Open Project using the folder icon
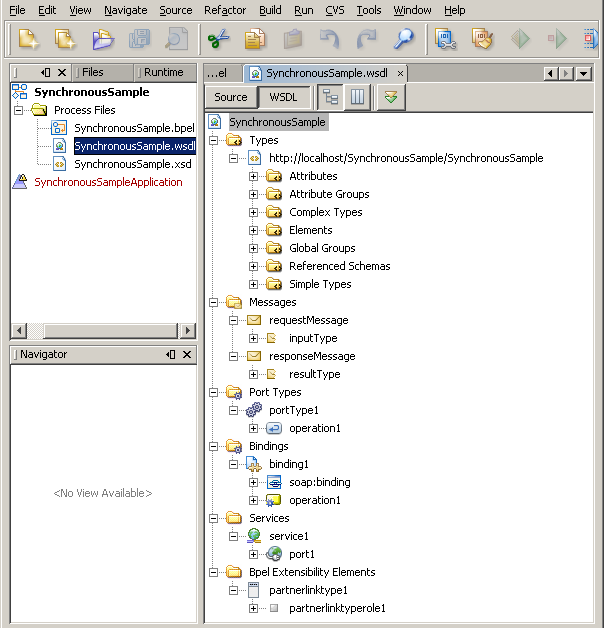This screenshot has height=628, width=604. click(x=103, y=39)
